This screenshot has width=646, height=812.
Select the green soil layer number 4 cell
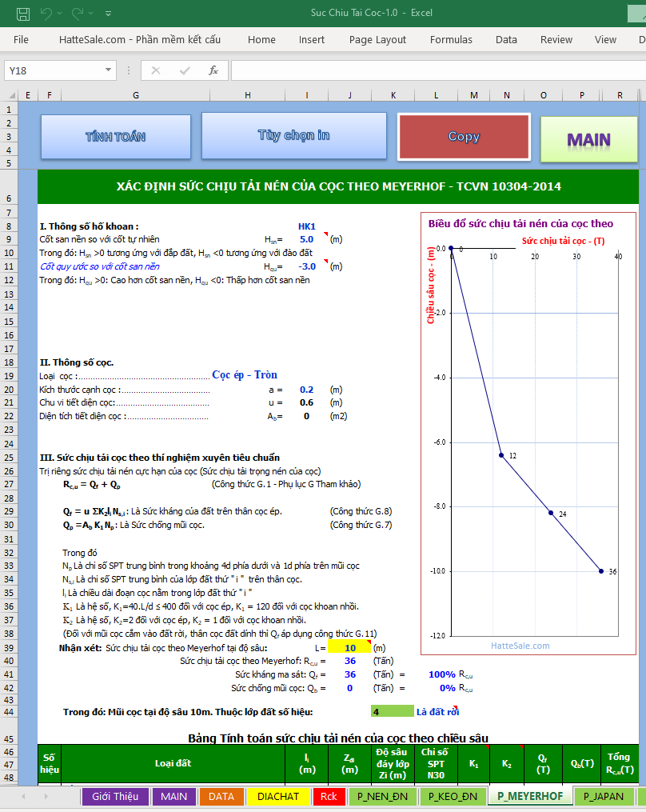pos(393,711)
